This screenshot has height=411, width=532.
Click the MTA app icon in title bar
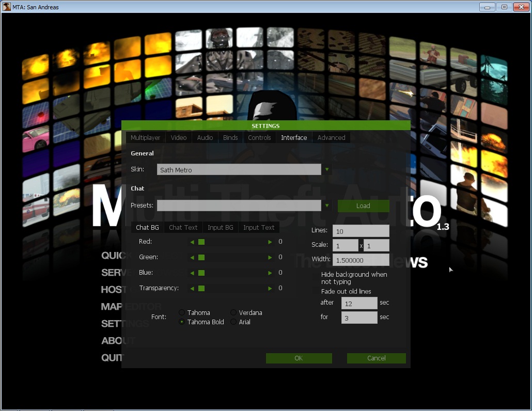(x=7, y=7)
